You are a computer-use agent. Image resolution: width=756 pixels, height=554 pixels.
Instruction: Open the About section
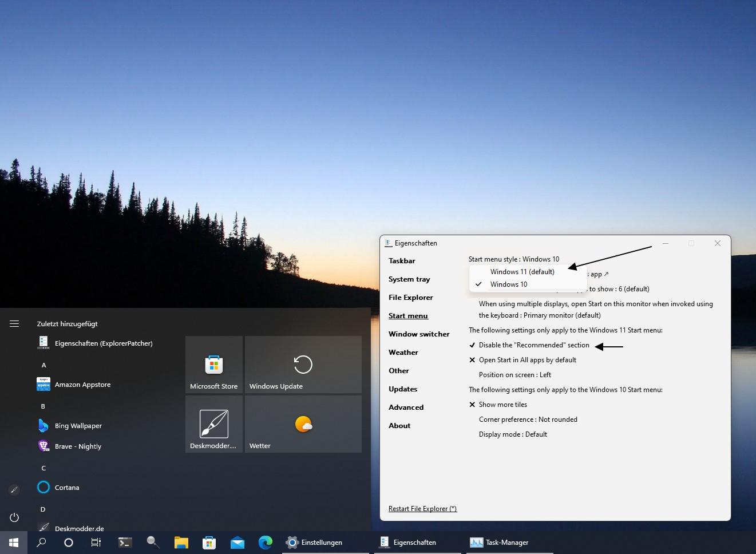pyautogui.click(x=399, y=426)
